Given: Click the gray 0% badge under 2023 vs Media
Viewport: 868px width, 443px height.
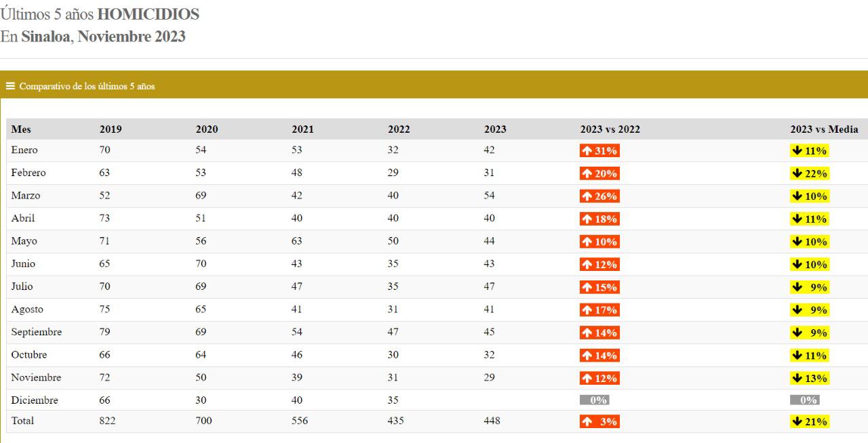Looking at the screenshot, I should tap(804, 400).
